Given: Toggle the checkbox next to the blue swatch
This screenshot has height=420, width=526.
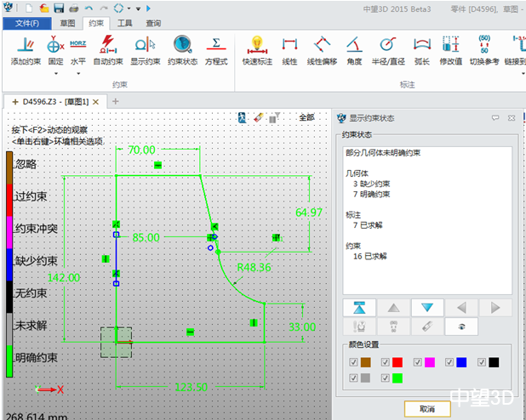Looking at the screenshot, I should pos(449,362).
